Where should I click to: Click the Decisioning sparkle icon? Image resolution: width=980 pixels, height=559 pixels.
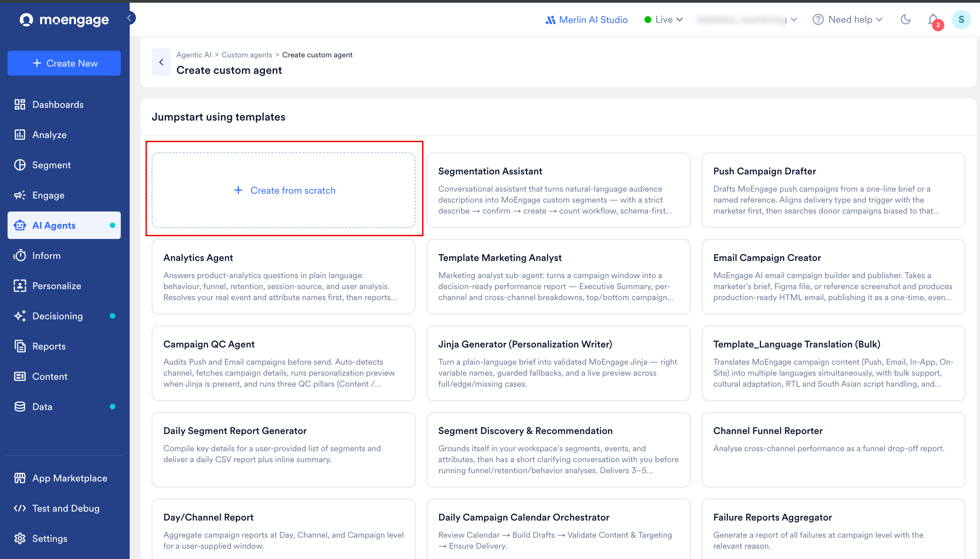[20, 316]
